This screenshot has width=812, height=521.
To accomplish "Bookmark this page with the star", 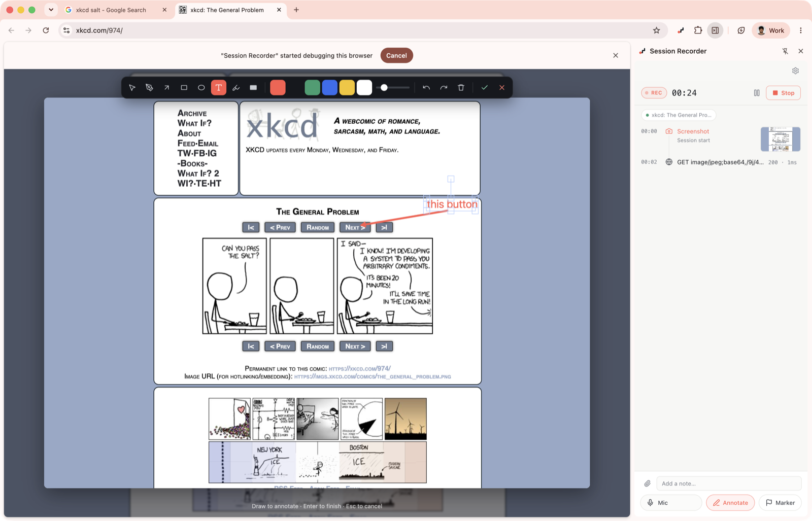I will tap(656, 30).
